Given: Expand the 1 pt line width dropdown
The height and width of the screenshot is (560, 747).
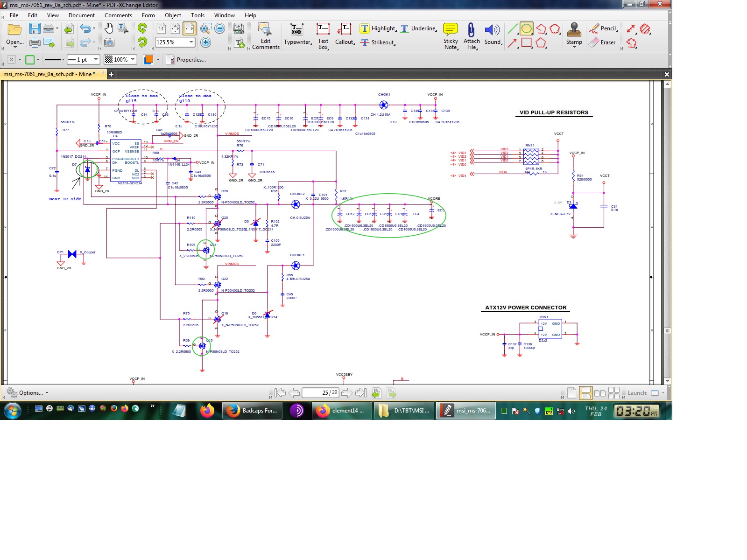Looking at the screenshot, I should click(96, 60).
